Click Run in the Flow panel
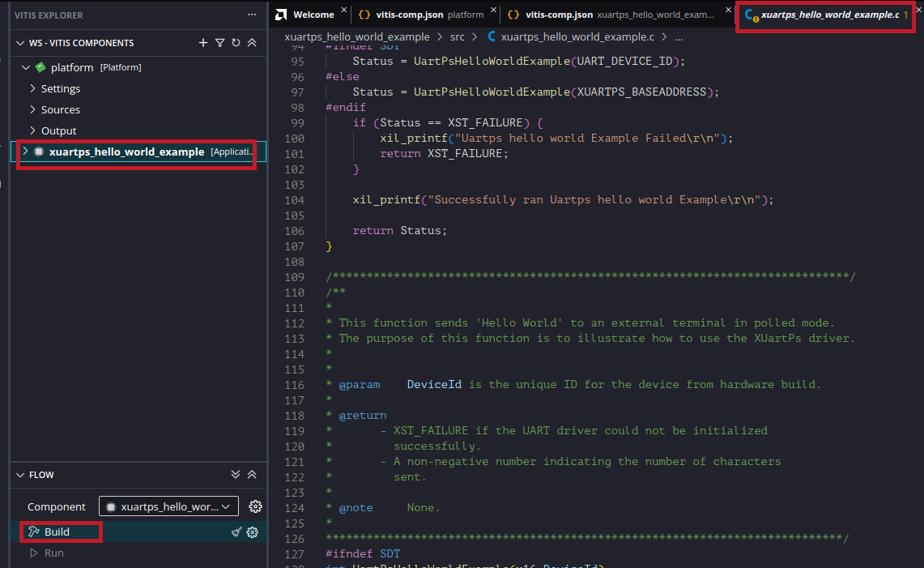 [53, 553]
